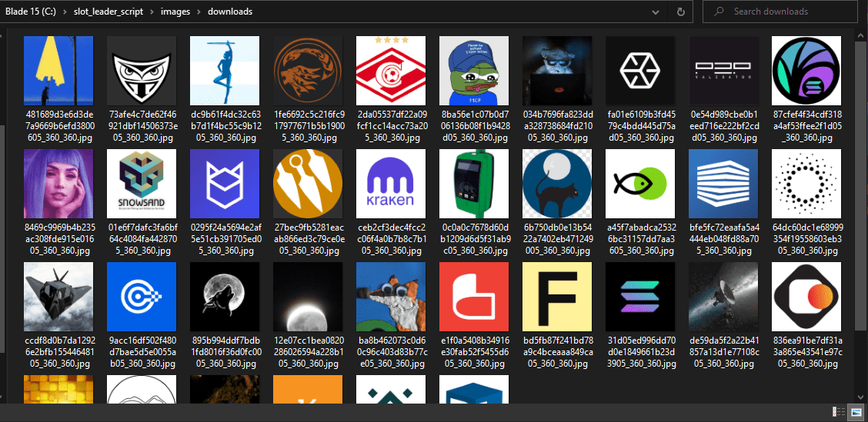Select file name starting de59da5f2a22b41
868x422 pixels.
point(723,352)
